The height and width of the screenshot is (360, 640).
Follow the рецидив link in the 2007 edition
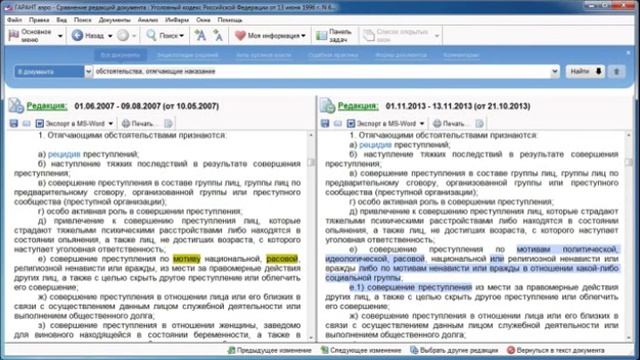coord(64,154)
